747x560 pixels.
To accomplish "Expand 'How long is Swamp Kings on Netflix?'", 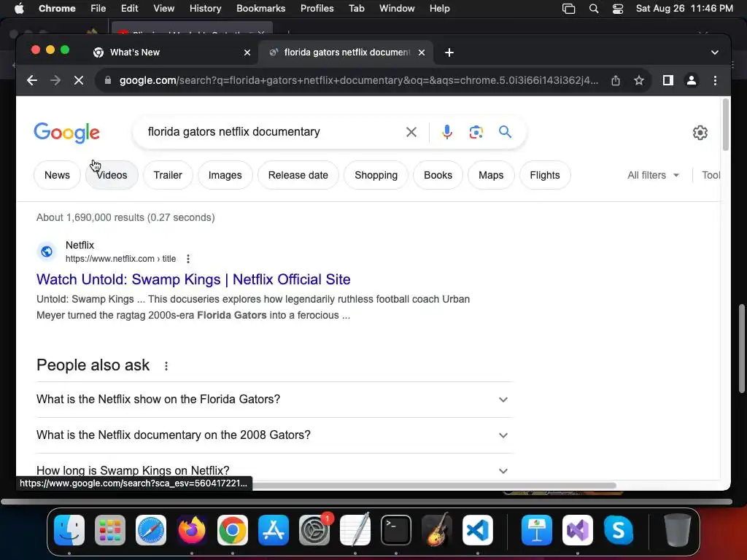I will click(274, 470).
